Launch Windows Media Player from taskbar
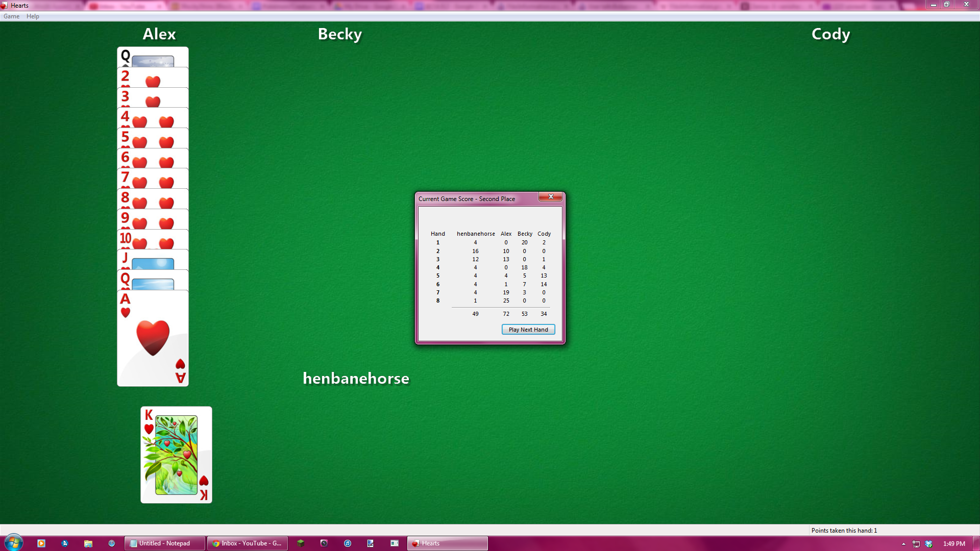 tap(41, 543)
